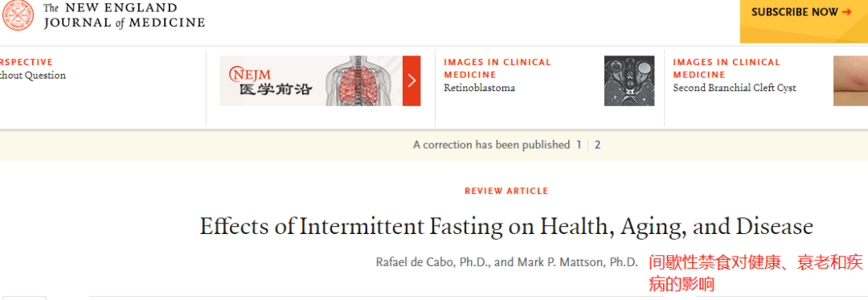
Task: Open correction link number 2
Action: pos(597,145)
